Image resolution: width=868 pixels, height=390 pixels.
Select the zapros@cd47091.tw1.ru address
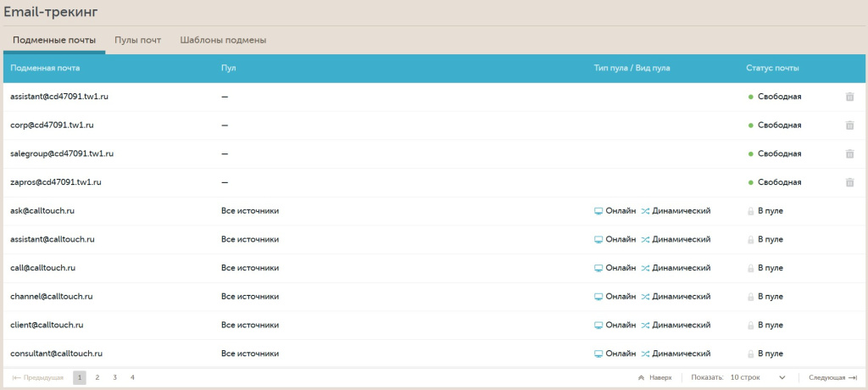point(56,182)
